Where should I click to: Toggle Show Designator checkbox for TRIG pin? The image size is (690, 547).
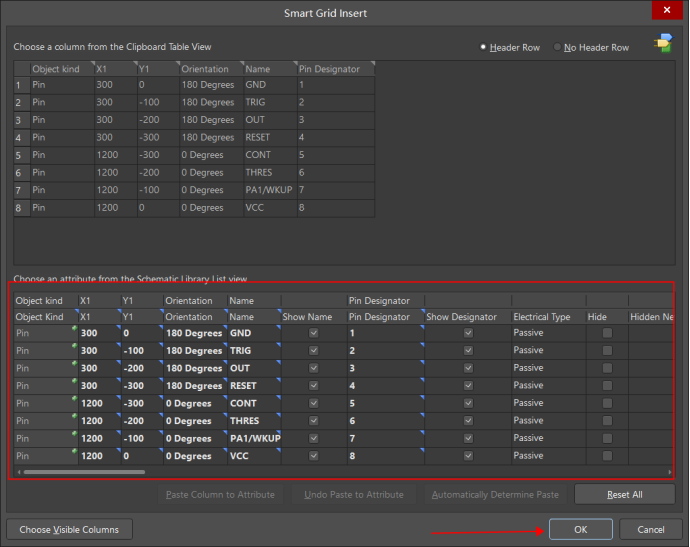(468, 351)
